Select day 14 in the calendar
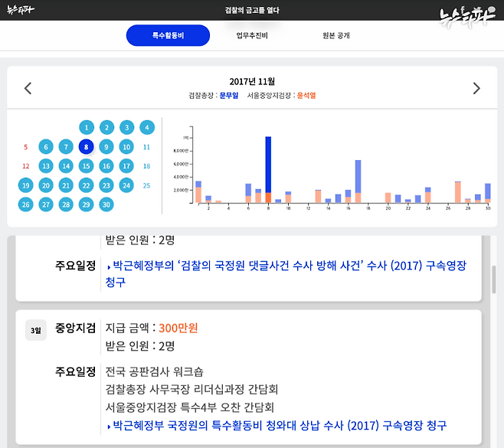Viewport: 504px width, 448px height. [x=66, y=166]
